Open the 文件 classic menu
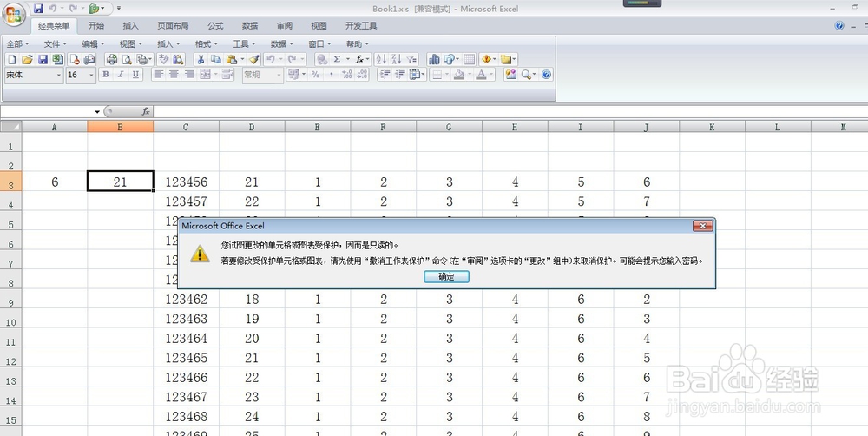The image size is (868, 436). click(56, 43)
